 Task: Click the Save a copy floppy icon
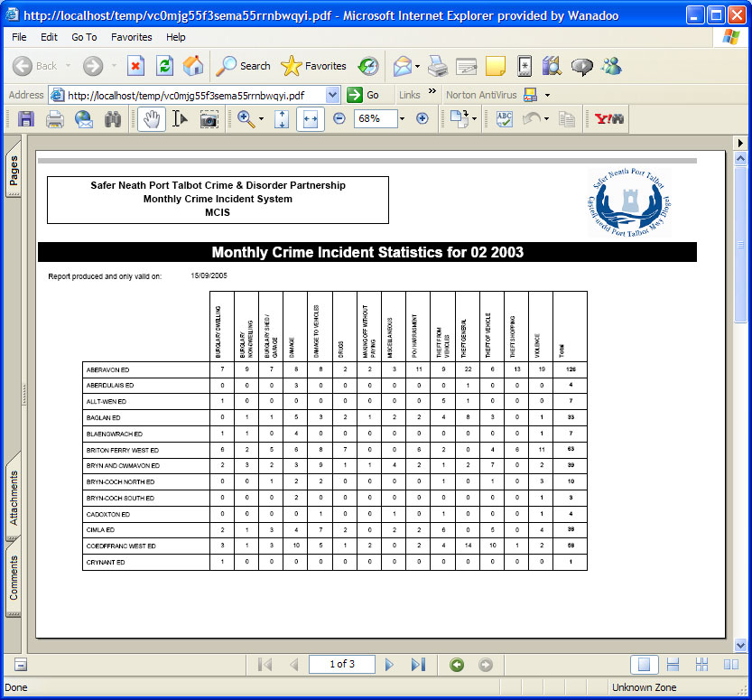pos(26,119)
